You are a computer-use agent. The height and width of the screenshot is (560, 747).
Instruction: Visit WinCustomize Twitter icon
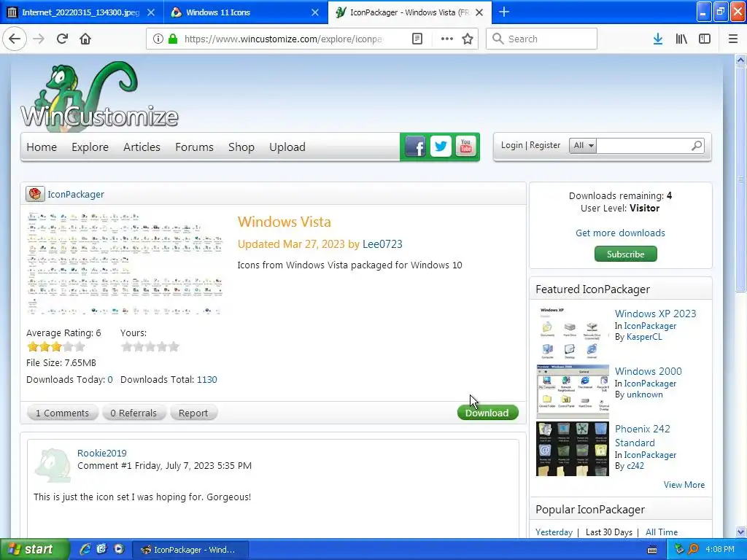(441, 147)
